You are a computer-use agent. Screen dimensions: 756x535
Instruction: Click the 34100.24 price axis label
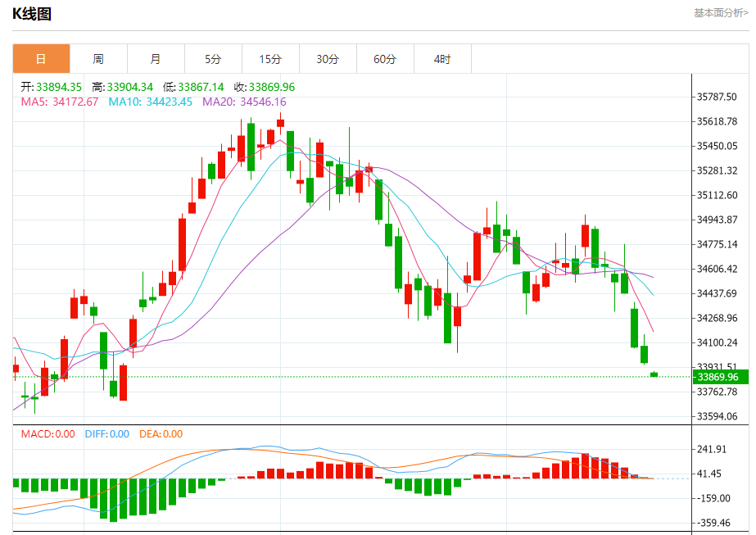pyautogui.click(x=717, y=343)
